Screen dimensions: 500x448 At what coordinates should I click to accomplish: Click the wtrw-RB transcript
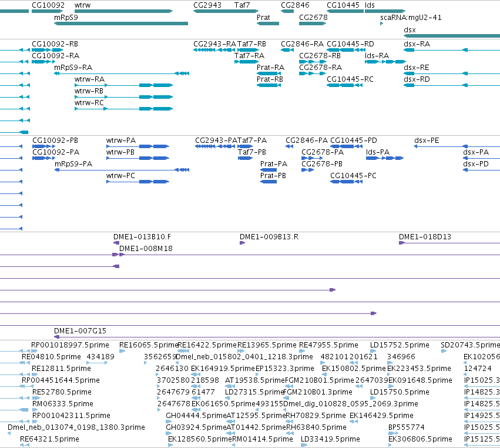click(124, 97)
